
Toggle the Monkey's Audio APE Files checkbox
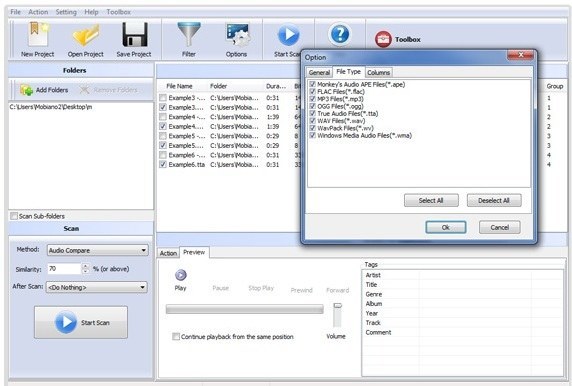(x=312, y=84)
